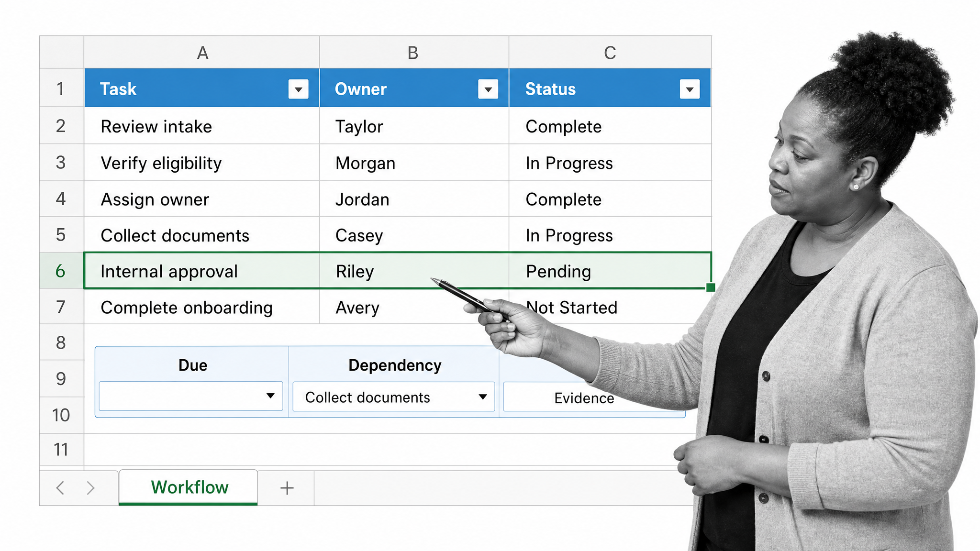Select column A header
Screen dimensions: 980x551
pyautogui.click(x=202, y=52)
